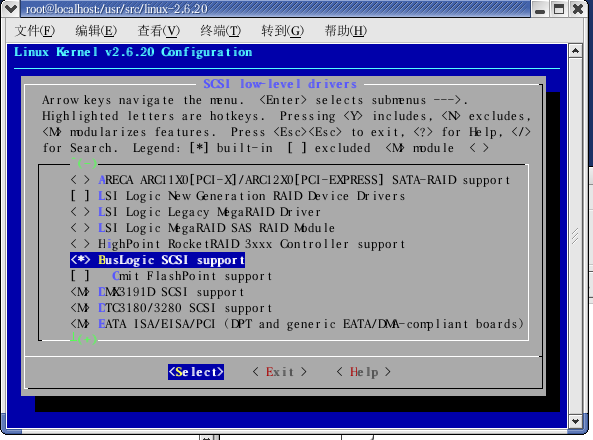
Task: Open the 文件(F) menu
Action: (35, 31)
